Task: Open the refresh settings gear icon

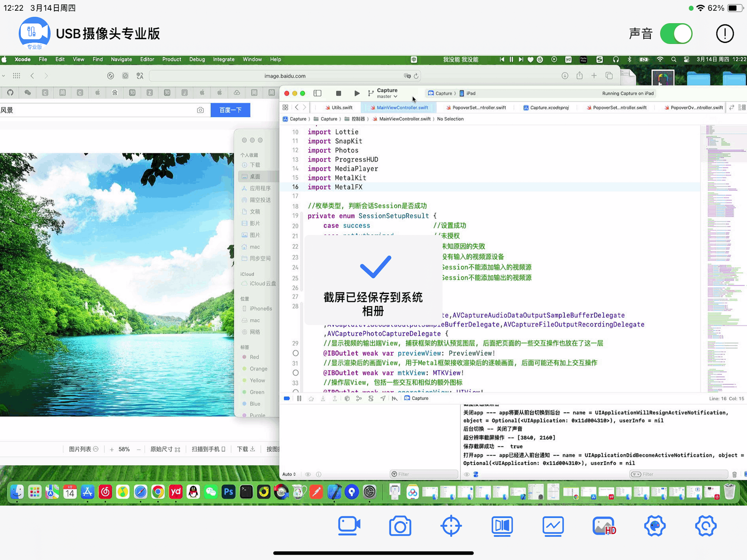Action: pos(705,526)
